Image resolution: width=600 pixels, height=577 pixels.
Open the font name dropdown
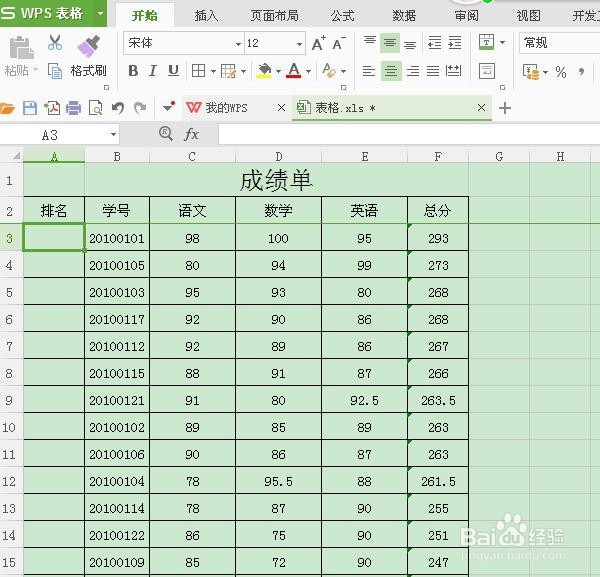(238, 44)
